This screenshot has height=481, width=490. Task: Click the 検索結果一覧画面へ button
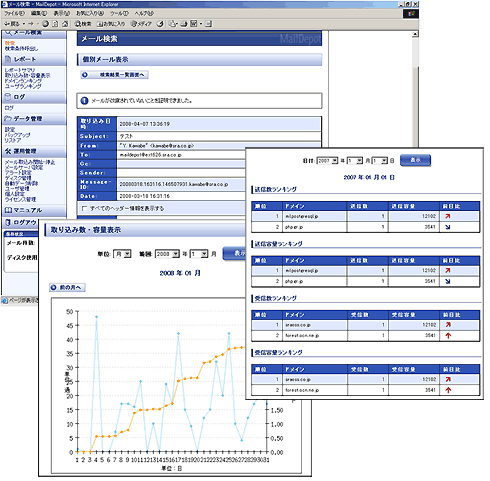pyautogui.click(x=114, y=75)
